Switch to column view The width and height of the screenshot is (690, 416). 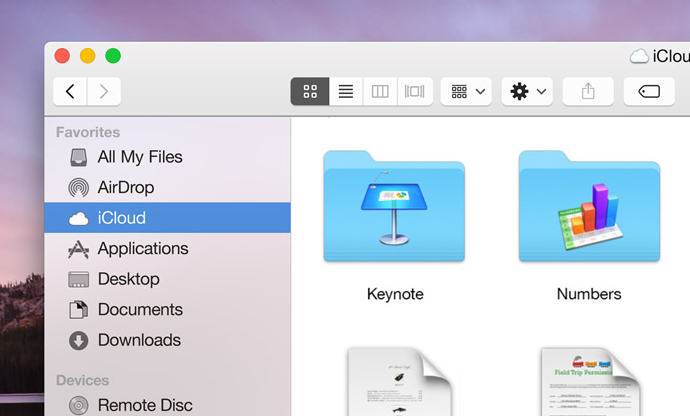coord(380,92)
